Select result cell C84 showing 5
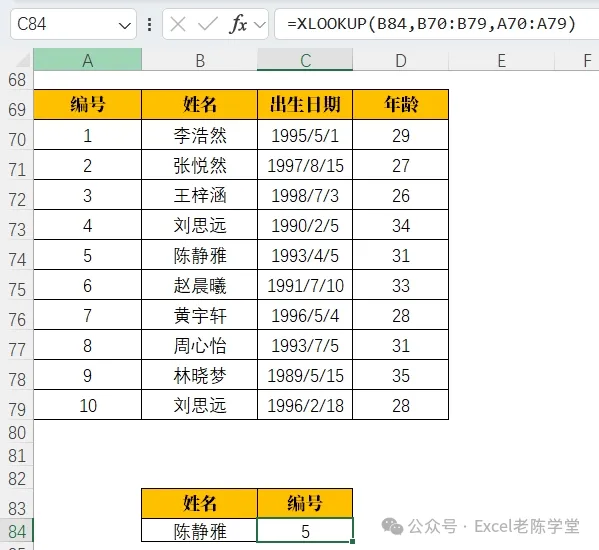Screen dimensions: 599x550 click(305, 531)
